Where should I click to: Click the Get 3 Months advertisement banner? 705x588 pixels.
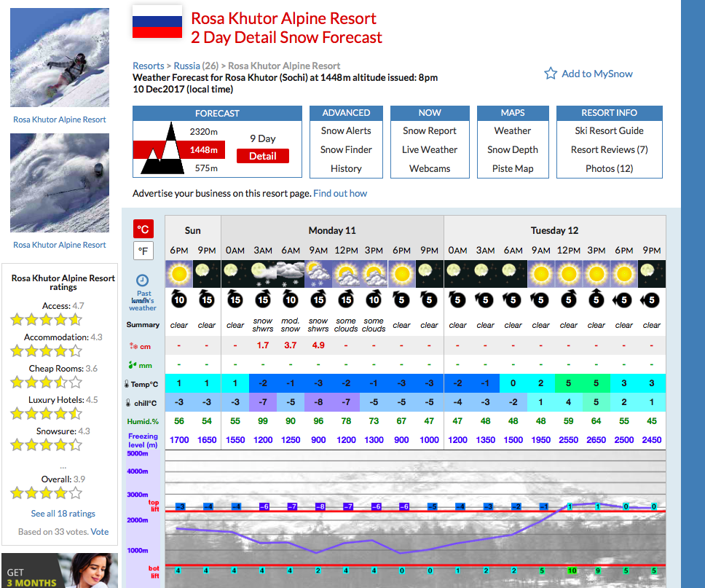click(x=60, y=571)
